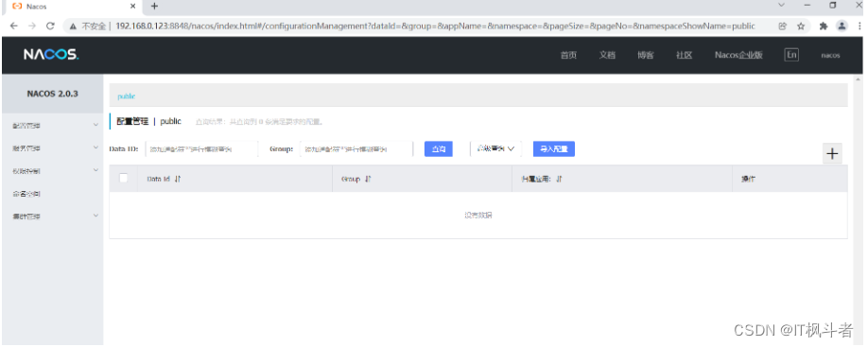The height and width of the screenshot is (347, 868).
Task: Open 首页 in the top navigation
Action: coord(568,56)
